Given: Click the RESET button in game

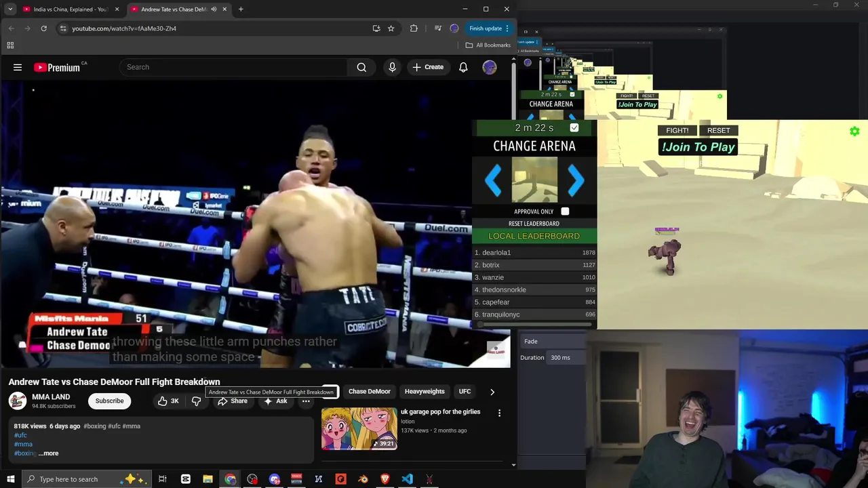Looking at the screenshot, I should pyautogui.click(x=719, y=130).
